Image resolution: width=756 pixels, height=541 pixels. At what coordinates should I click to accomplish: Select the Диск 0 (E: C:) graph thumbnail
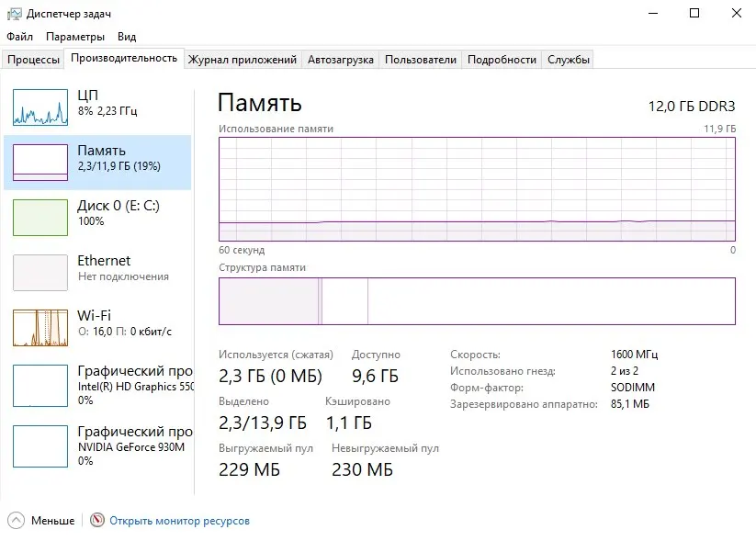[x=40, y=218]
